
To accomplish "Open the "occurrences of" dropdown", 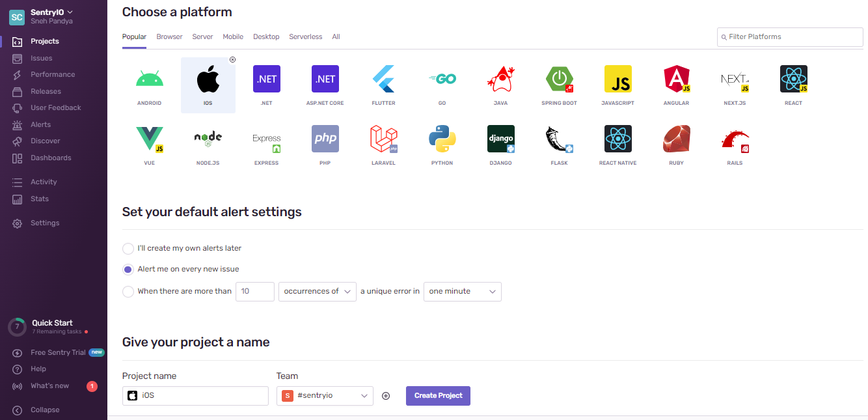I will click(x=318, y=291).
